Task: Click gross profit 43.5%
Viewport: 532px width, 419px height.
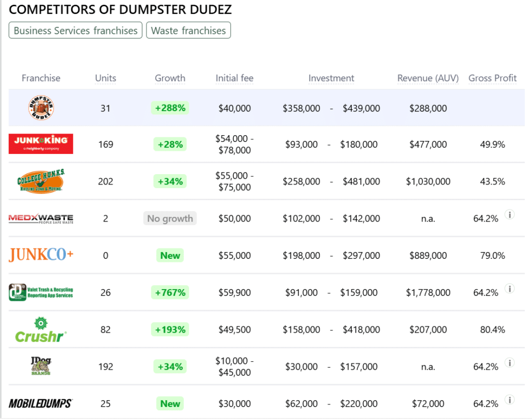Action: tap(493, 181)
